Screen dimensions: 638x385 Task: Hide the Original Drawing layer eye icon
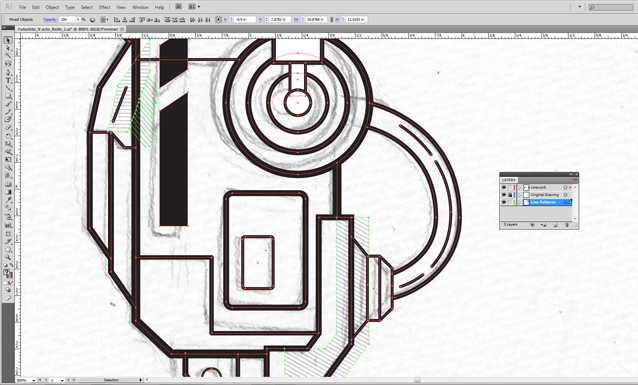pyautogui.click(x=504, y=195)
